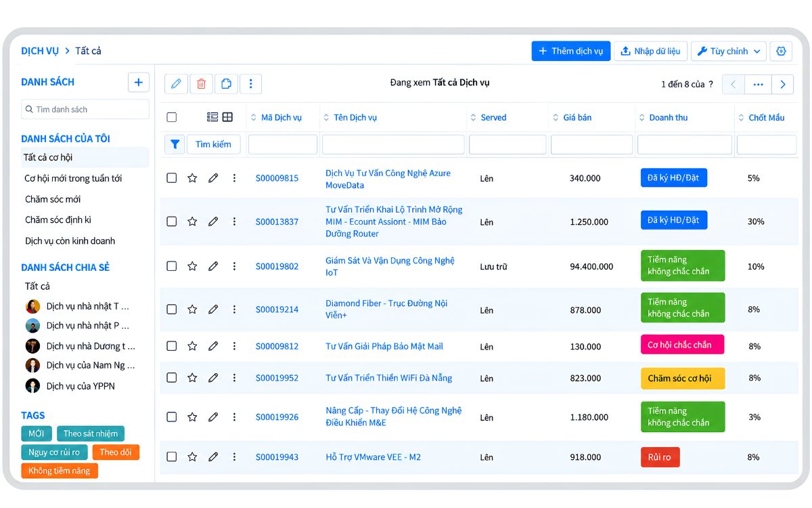The width and height of the screenshot is (812, 508).
Task: Select the checkbox for row S00019952
Action: 172,378
